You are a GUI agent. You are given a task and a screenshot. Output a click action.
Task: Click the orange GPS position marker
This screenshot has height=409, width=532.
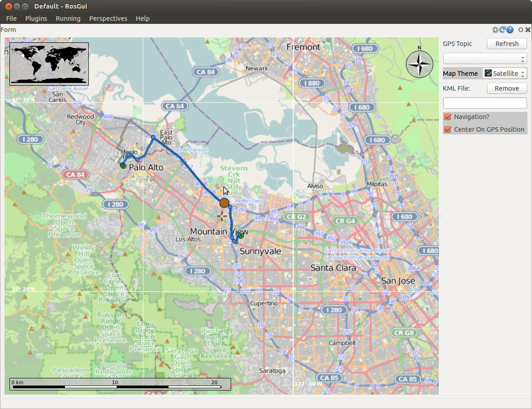(x=224, y=203)
